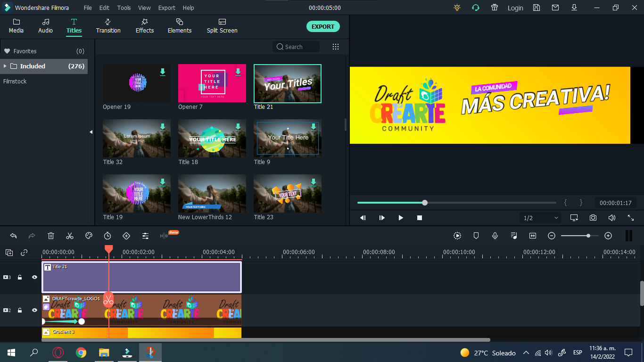Click the Search titles field
The image size is (644, 362).
tap(296, 47)
